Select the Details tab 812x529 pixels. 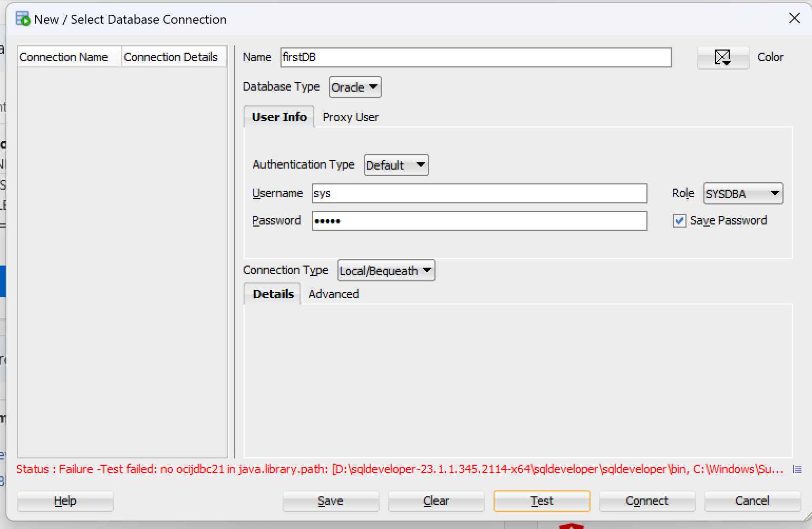273,294
